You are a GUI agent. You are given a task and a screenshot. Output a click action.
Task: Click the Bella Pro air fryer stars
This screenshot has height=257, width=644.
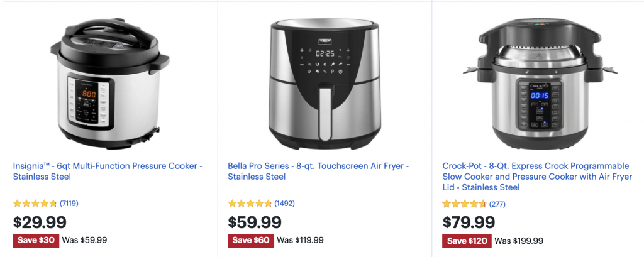[x=250, y=203]
